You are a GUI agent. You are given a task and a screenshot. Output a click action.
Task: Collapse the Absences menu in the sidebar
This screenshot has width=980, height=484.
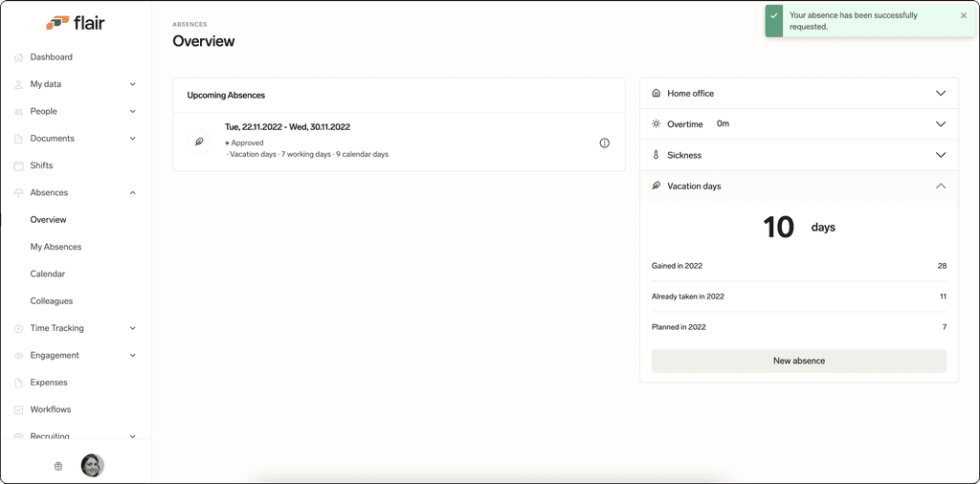[132, 193]
